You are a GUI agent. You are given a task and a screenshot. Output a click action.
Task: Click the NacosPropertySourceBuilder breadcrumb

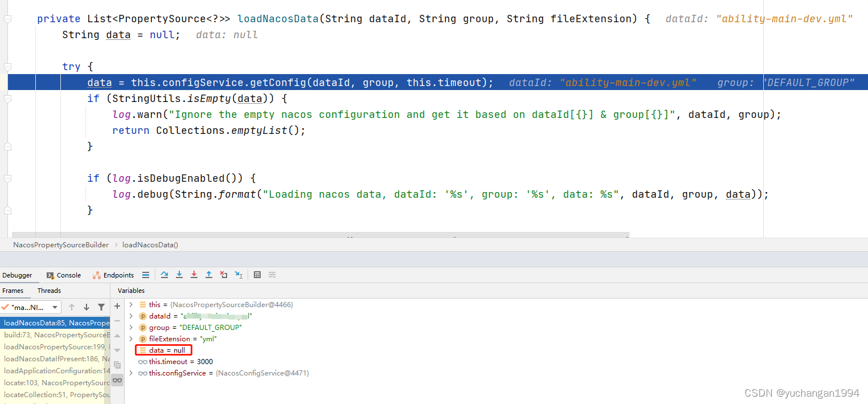tap(61, 245)
